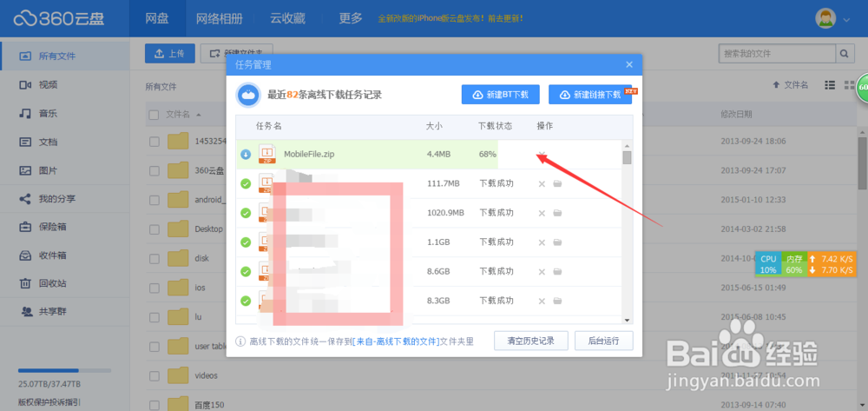Open the 云收藏 tab
Screen dimensions: 868x411
[x=288, y=18]
